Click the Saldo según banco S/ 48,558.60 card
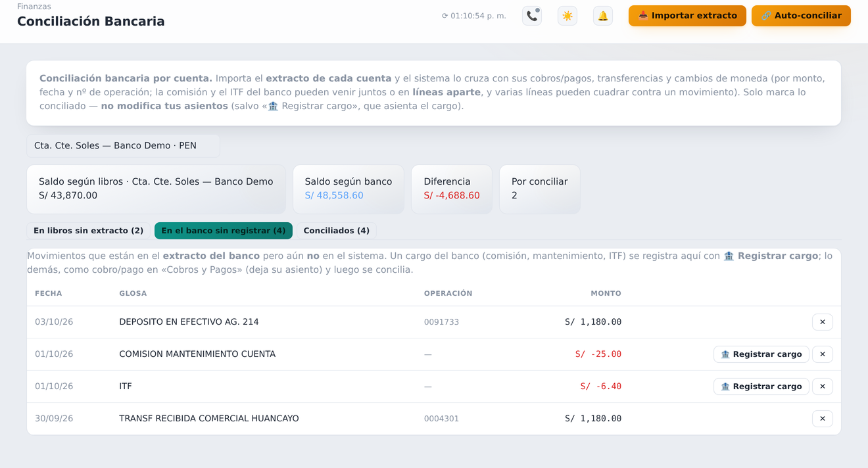Viewport: 868px width, 468px height. [349, 189]
